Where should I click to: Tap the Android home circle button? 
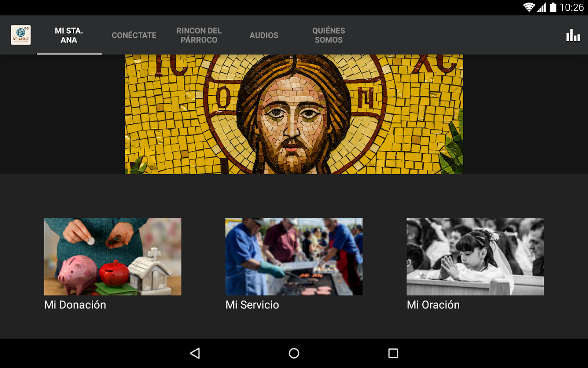point(294,353)
